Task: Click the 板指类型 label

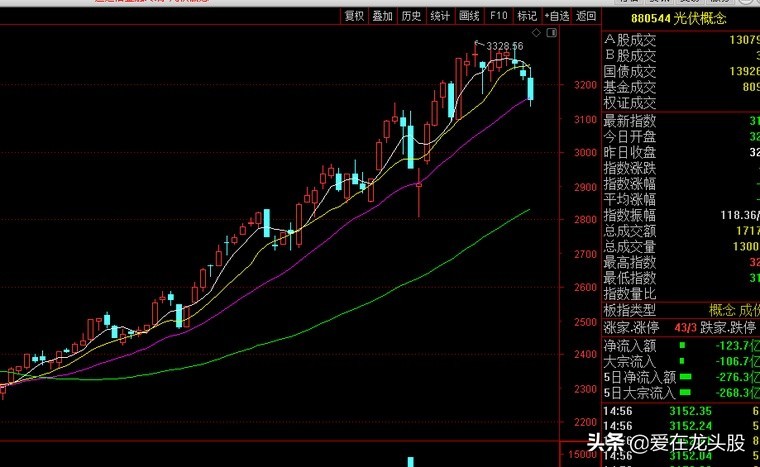Action: (x=629, y=310)
